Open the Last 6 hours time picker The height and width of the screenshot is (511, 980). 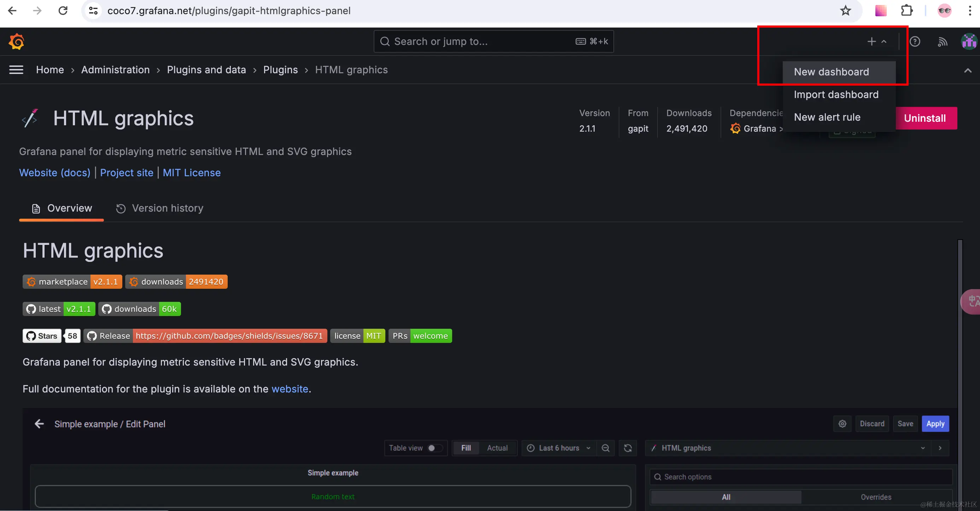(x=559, y=448)
